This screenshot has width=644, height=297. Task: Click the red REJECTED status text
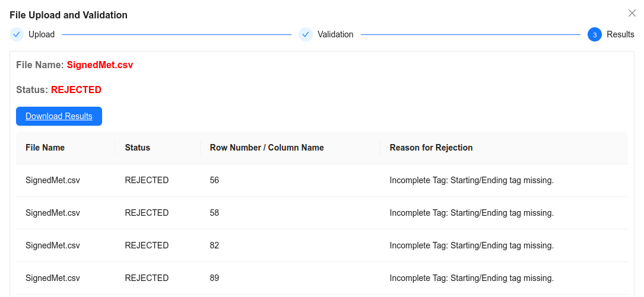(76, 90)
